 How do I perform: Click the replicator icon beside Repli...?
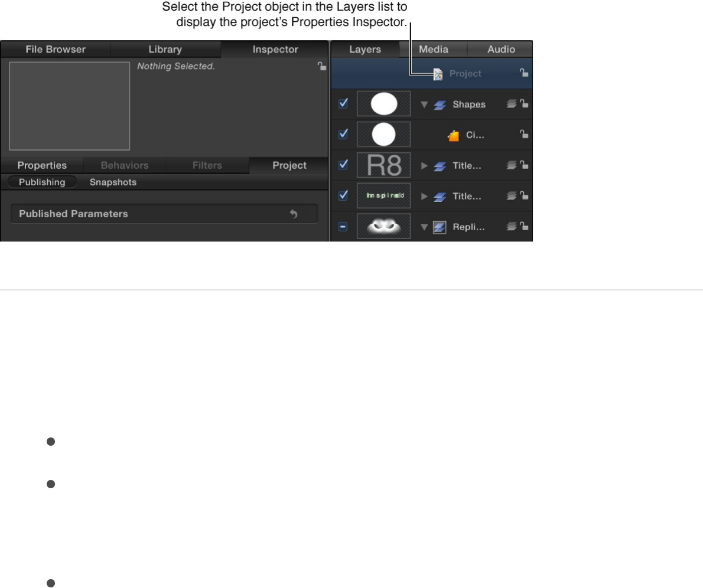click(x=440, y=227)
